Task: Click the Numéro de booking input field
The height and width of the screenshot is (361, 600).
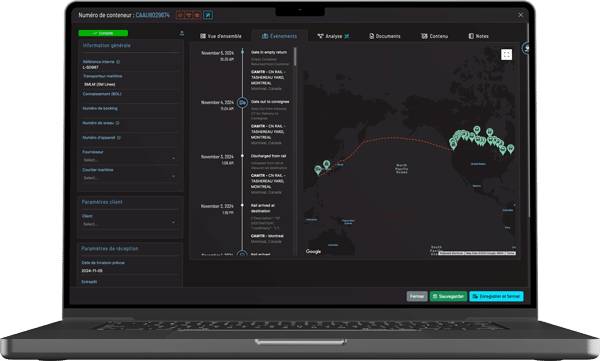Action: coord(130,114)
